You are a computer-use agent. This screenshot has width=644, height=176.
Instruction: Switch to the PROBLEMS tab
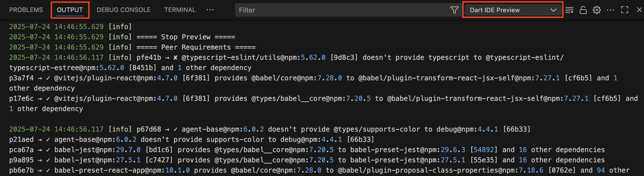(x=26, y=10)
